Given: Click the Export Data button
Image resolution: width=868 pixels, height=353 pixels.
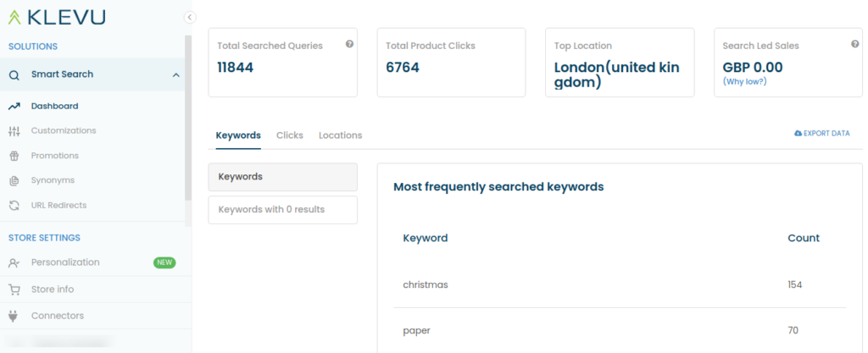Looking at the screenshot, I should click(x=821, y=134).
